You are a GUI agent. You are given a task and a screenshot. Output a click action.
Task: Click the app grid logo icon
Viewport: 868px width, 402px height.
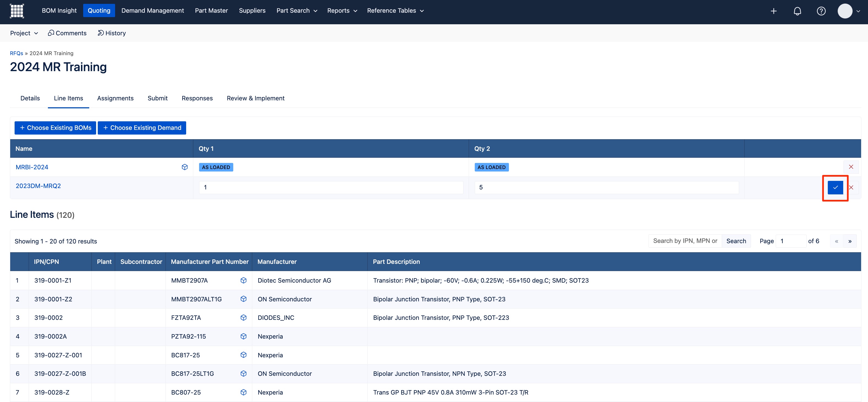tap(17, 11)
